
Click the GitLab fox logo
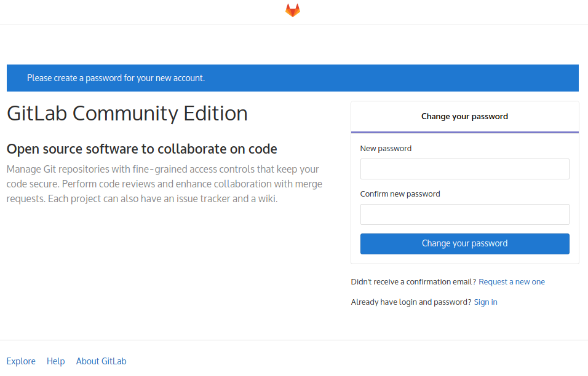(x=293, y=10)
